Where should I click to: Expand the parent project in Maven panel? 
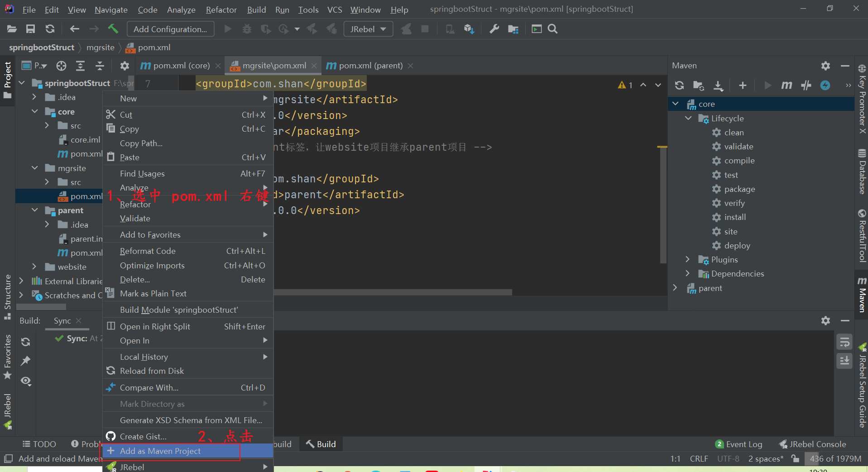click(676, 288)
